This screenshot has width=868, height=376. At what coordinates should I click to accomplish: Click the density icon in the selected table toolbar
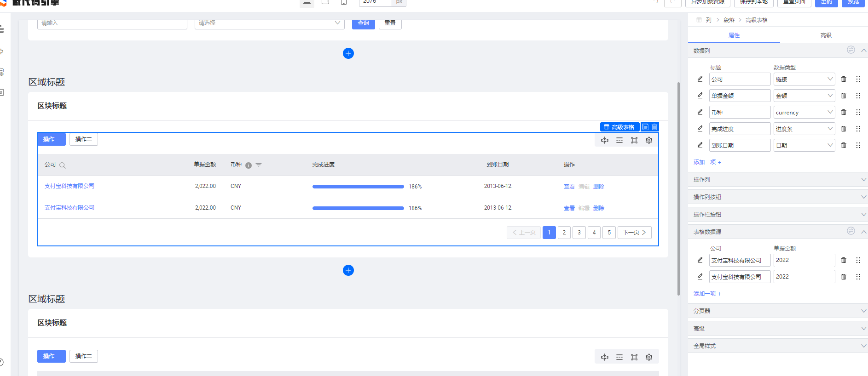coord(619,140)
